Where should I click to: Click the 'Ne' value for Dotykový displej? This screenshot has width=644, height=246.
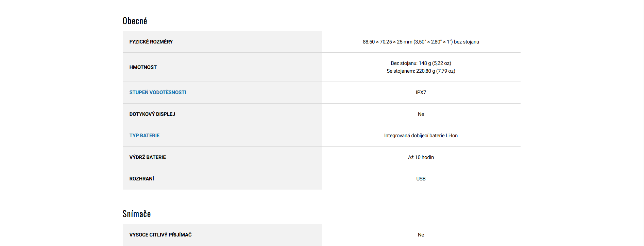[x=421, y=114]
